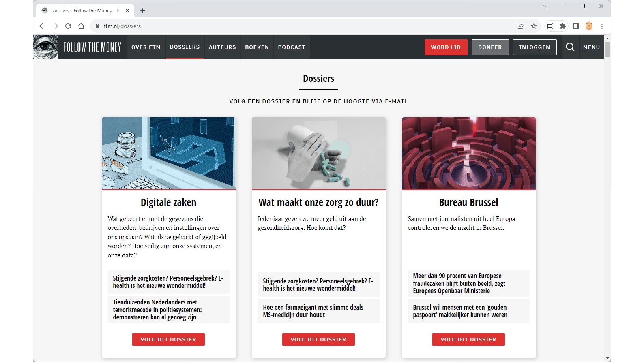Screen dimensions: 644x362
Task: Open the AUTEURS nav item
Action: [222, 47]
